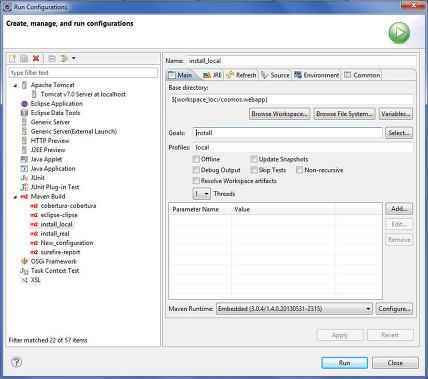Viewport: 428px width, 379px height.
Task: Enable the Offline checkbox
Action: click(x=196, y=159)
